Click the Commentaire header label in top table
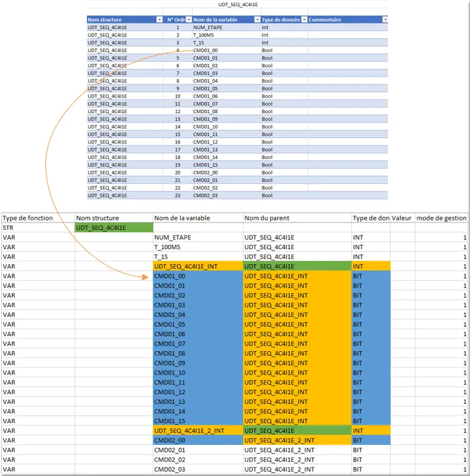Image resolution: width=470 pixels, height=476 pixels. [325, 20]
